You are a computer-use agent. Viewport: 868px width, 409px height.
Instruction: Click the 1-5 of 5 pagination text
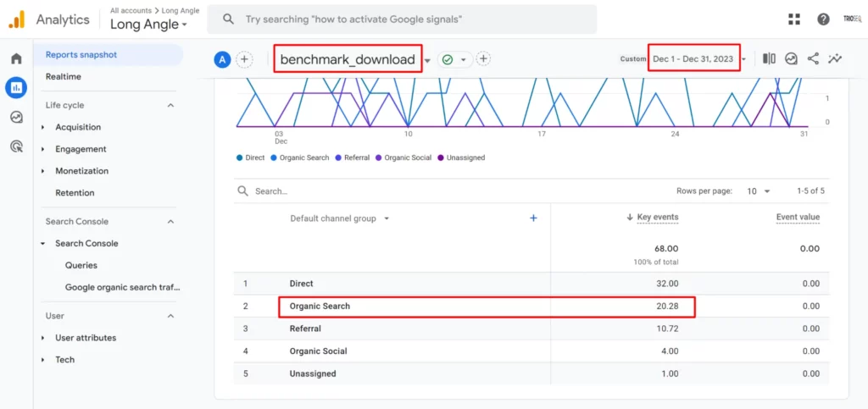pos(811,191)
